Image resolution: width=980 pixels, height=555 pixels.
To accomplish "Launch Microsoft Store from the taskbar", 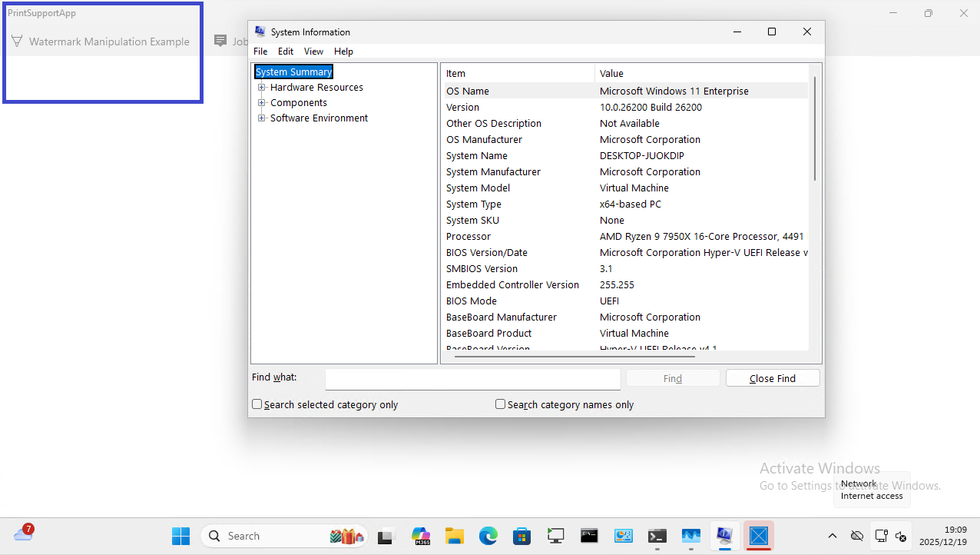I will 522,536.
